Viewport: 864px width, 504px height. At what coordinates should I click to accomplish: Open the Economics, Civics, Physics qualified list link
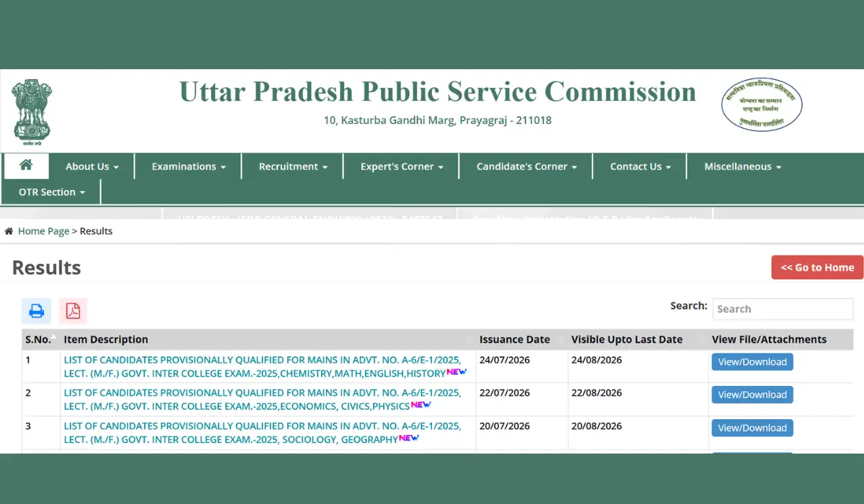coord(263,400)
